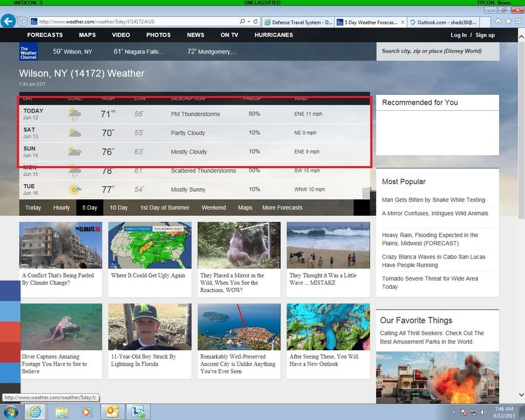The height and width of the screenshot is (420, 525).
Task: Open the Weekend forecast tab
Action: click(x=214, y=208)
